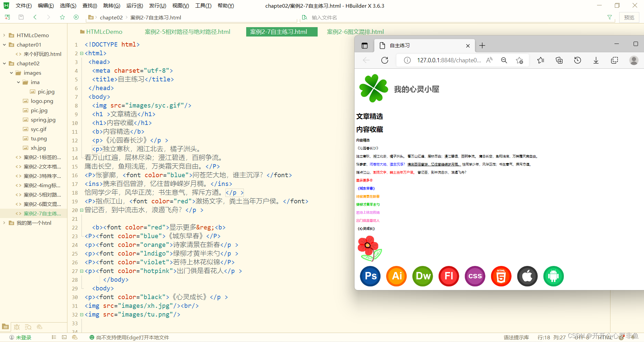The width and height of the screenshot is (644, 342).
Task: Collapse the ima subfolder
Action: coord(18,82)
